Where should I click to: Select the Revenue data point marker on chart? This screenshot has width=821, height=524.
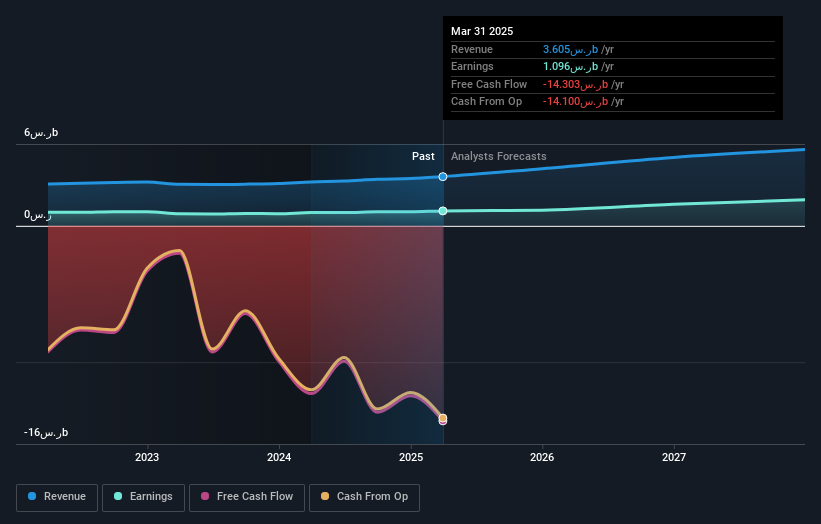click(443, 177)
